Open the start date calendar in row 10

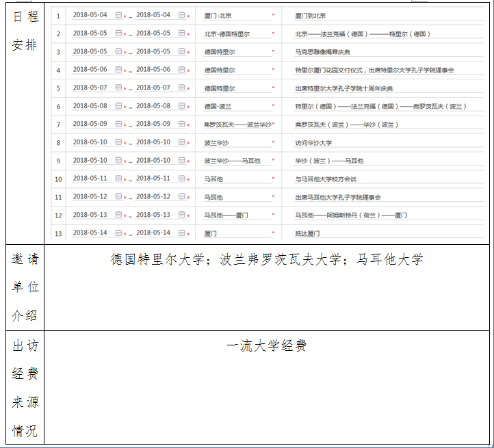[x=118, y=179]
